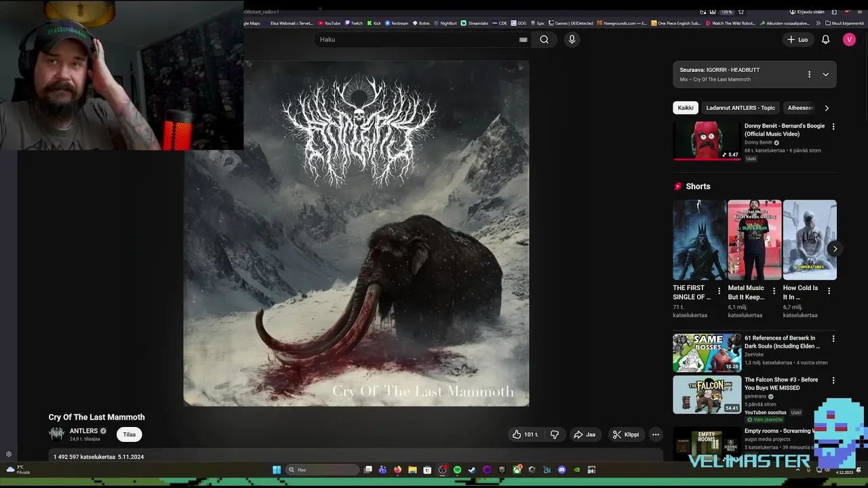Open options for 61 References of Berserk

point(833,338)
